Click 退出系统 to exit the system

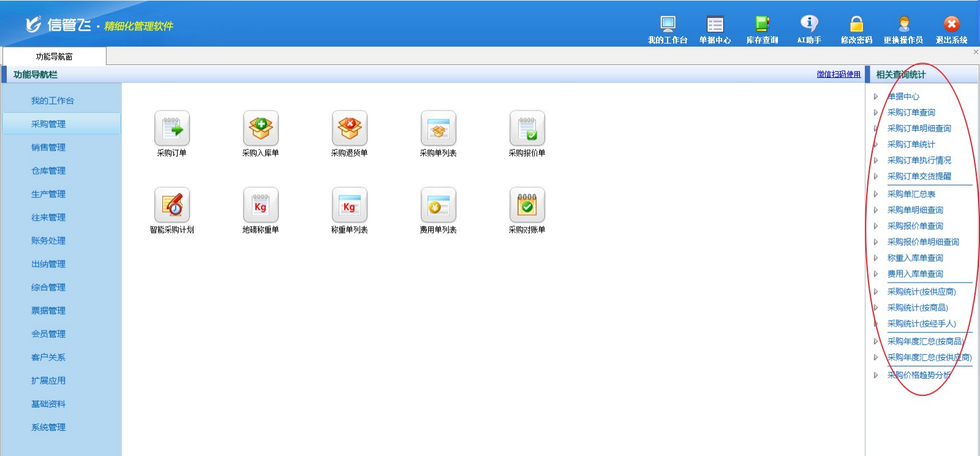point(951,29)
